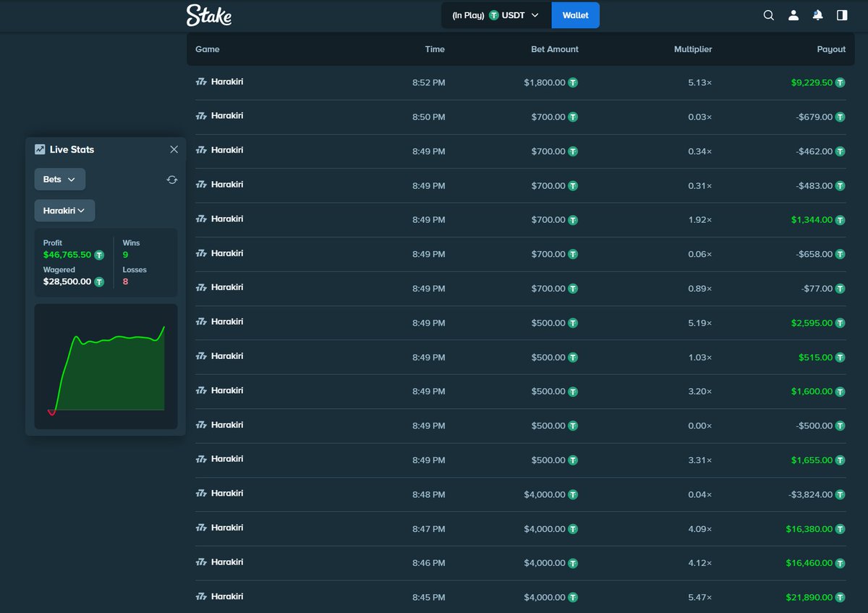Open the Bets dropdown in Live Stats
This screenshot has width=868, height=613.
pos(60,179)
